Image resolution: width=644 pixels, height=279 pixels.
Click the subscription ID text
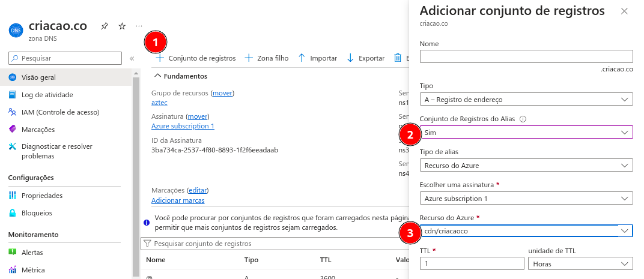(x=215, y=150)
